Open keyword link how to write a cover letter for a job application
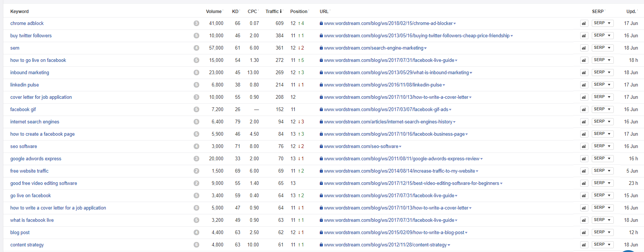 (x=58, y=208)
